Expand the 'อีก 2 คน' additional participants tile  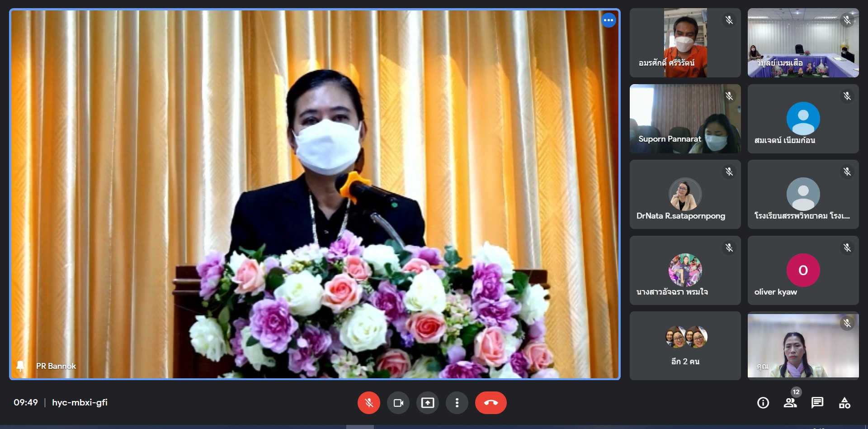(685, 346)
